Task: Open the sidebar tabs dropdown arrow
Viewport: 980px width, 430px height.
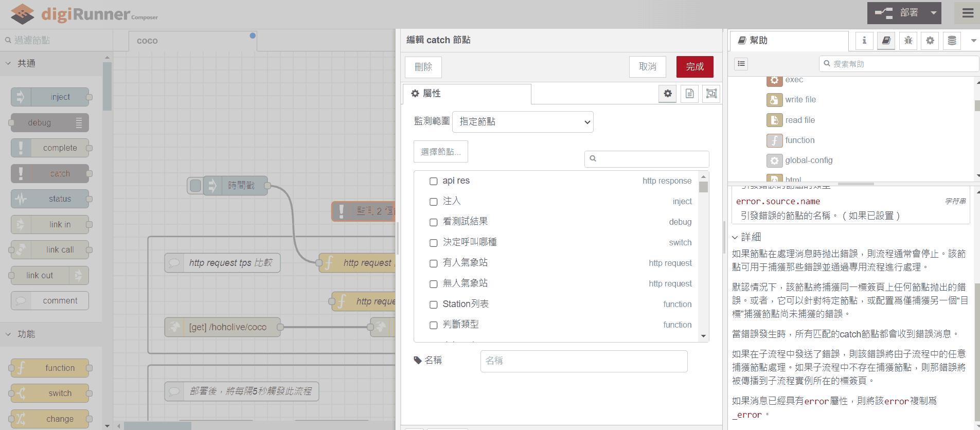Action: (973, 40)
